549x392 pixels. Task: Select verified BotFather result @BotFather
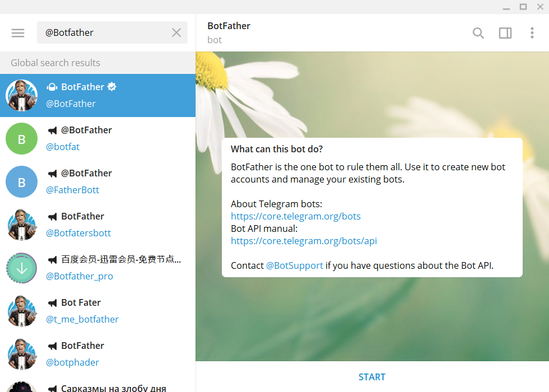click(97, 95)
